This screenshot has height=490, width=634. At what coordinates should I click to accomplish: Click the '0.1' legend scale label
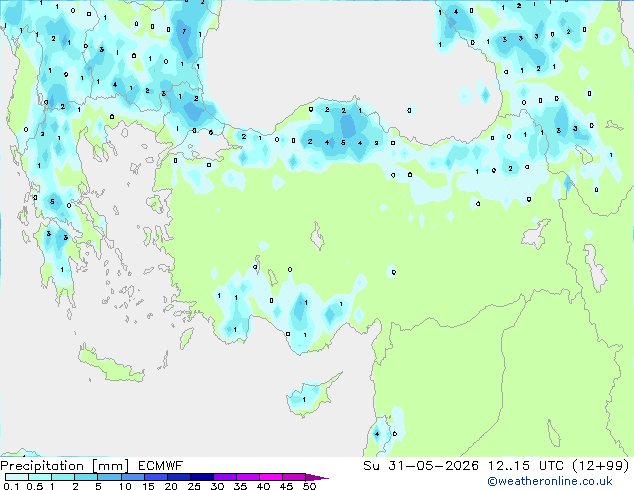(x=11, y=486)
